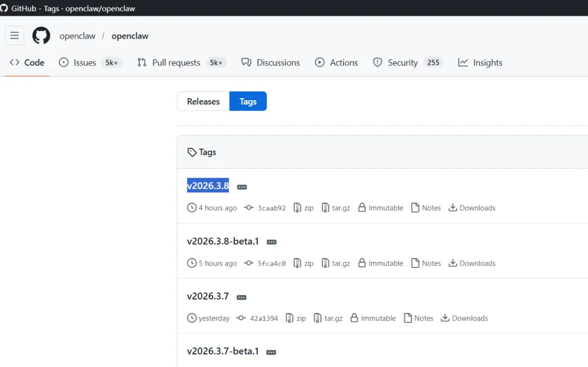Click the 'yesterday' timestamp
Screen dimensions: 588x367
coord(214,319)
